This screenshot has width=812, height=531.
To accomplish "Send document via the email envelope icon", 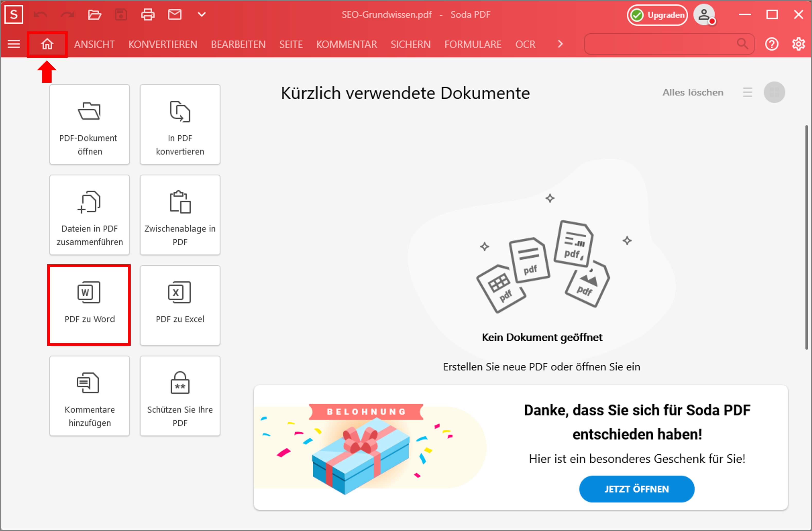I will click(175, 15).
